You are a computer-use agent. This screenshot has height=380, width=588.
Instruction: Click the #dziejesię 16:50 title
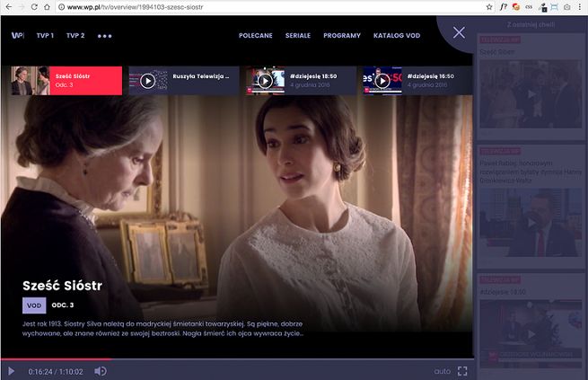[431, 76]
